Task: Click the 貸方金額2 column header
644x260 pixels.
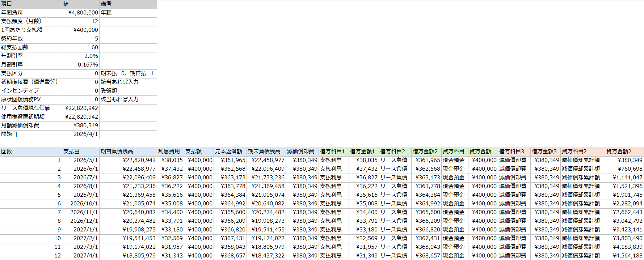Action: 624,152
